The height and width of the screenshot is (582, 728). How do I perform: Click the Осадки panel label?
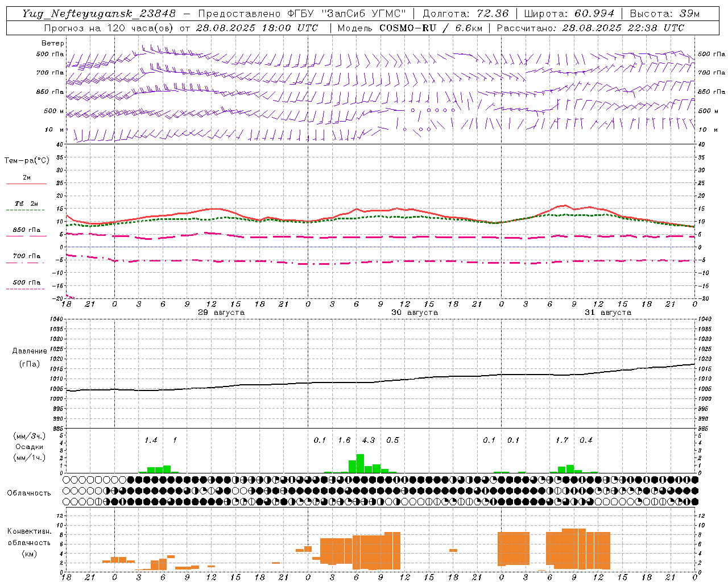30,447
